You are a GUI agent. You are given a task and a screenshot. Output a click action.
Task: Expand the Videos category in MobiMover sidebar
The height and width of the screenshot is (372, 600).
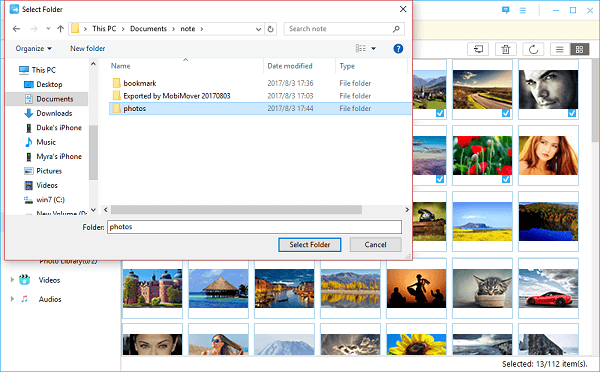click(12, 280)
